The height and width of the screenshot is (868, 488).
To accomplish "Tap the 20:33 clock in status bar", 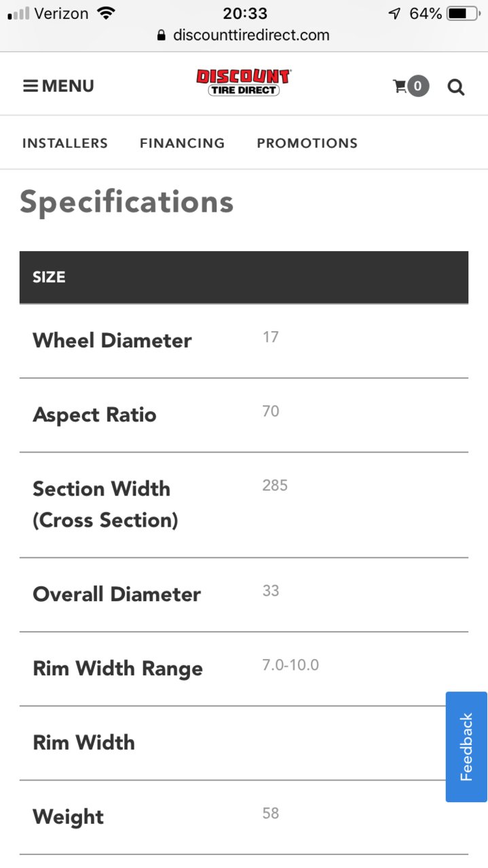I will 244,13.
